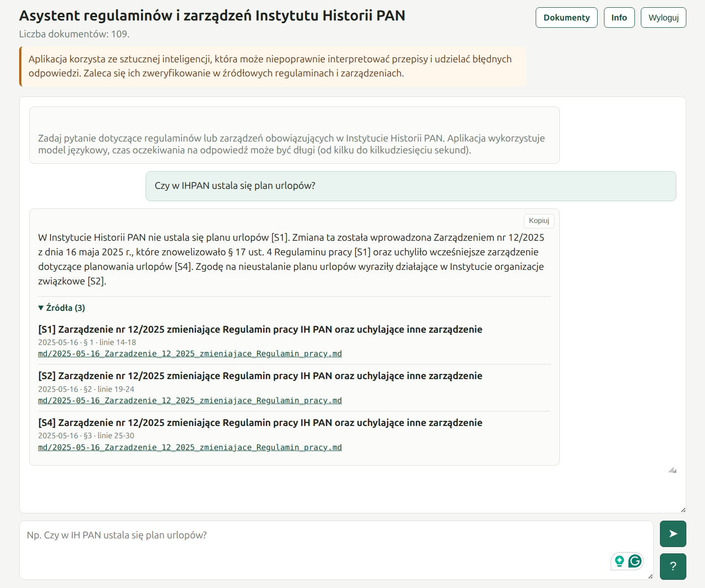Click the [S4] source title
Screen dimensions: 705x588
(260, 423)
